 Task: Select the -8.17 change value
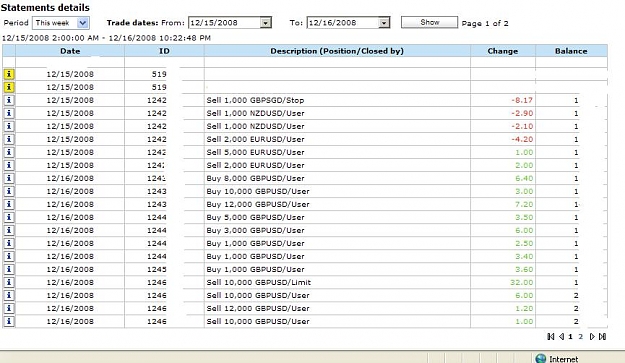pyautogui.click(x=522, y=100)
